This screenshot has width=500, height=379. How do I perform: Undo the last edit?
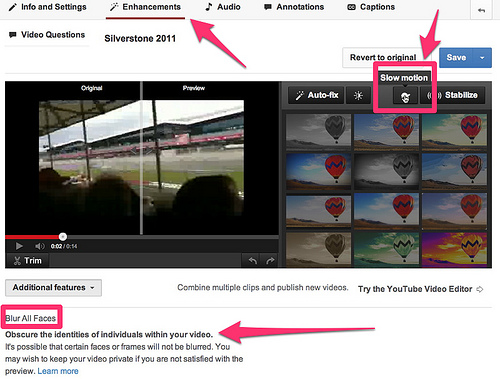coord(252,261)
